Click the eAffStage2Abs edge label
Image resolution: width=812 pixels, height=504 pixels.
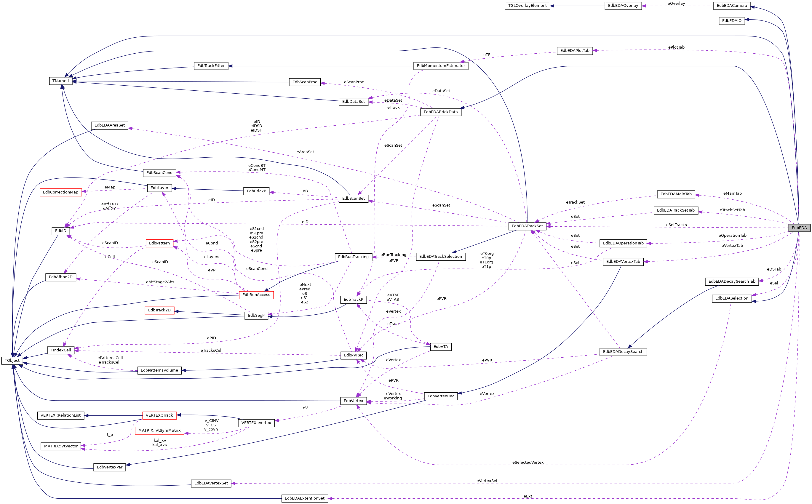pyautogui.click(x=160, y=282)
